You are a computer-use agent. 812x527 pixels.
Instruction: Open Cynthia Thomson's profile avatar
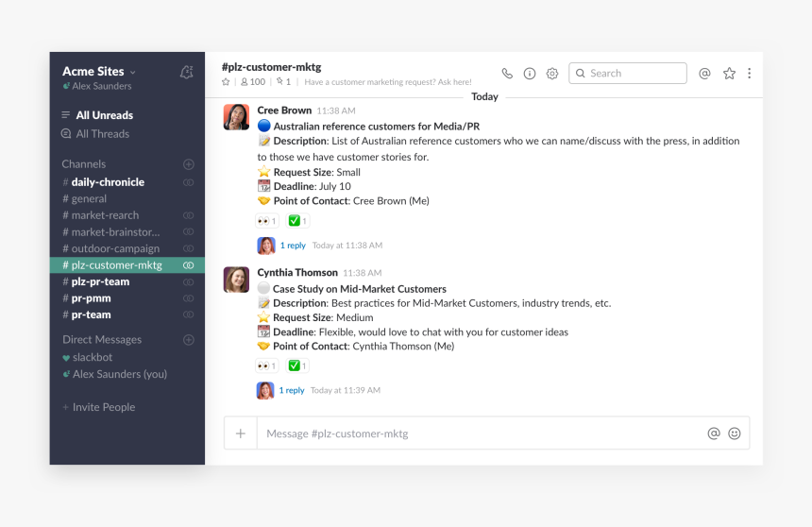click(x=236, y=280)
